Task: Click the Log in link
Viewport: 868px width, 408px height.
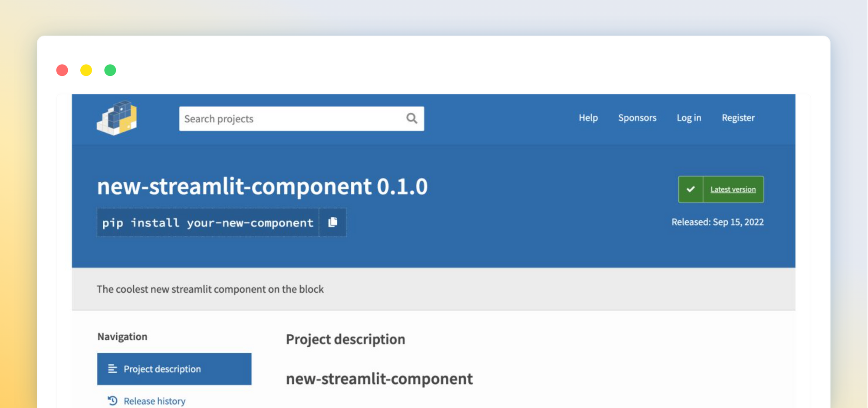Action: [x=689, y=118]
